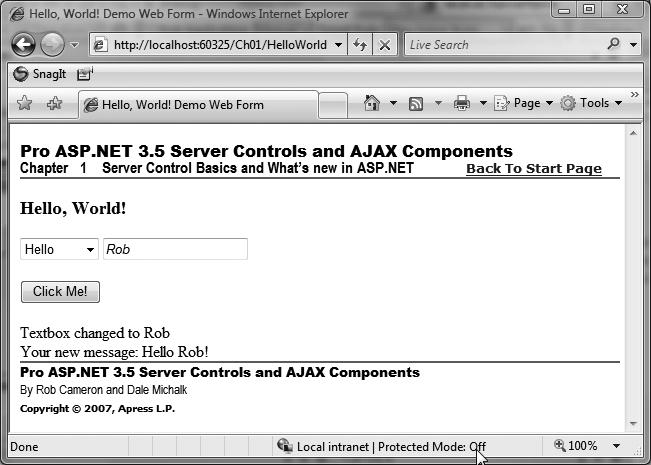Image resolution: width=651 pixels, height=465 pixels.
Task: Close the Internet Explorer window
Action: pos(622,10)
